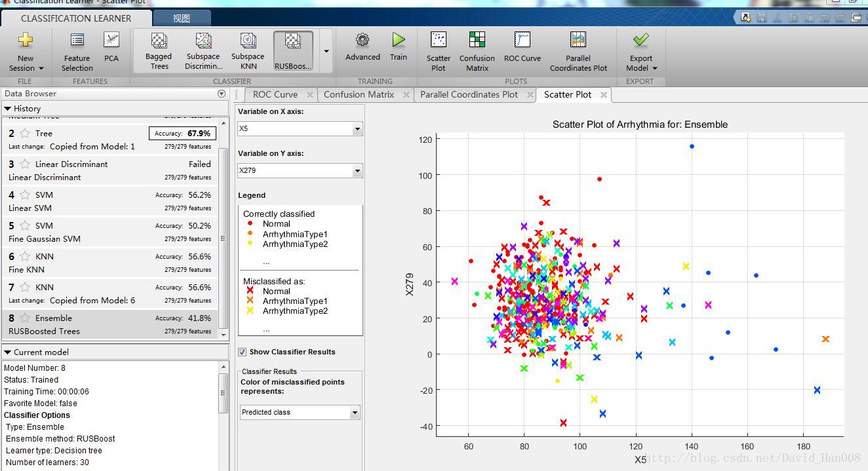This screenshot has width=868, height=471.
Task: Expand the classifier gallery dropdown arrow
Action: [x=326, y=51]
